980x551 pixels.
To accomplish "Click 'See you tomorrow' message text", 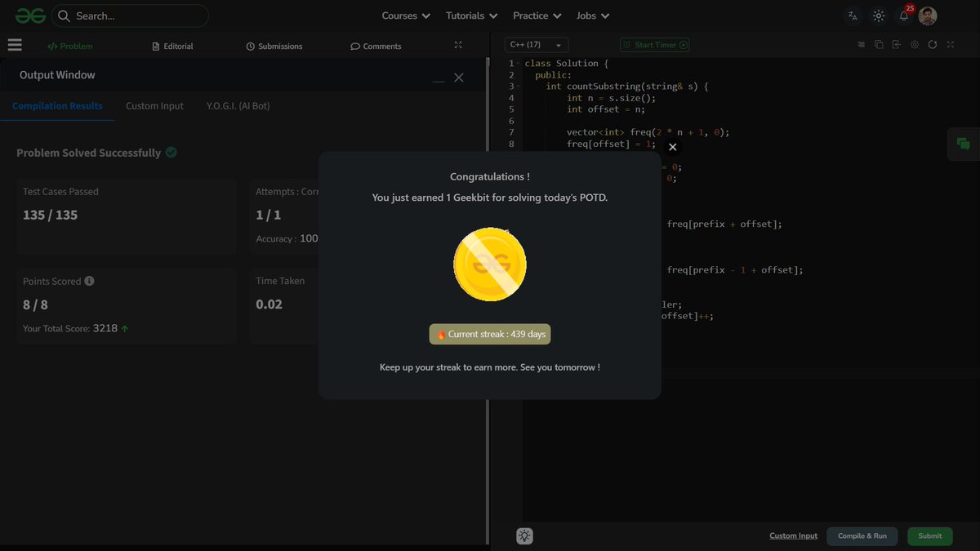I will (x=559, y=367).
